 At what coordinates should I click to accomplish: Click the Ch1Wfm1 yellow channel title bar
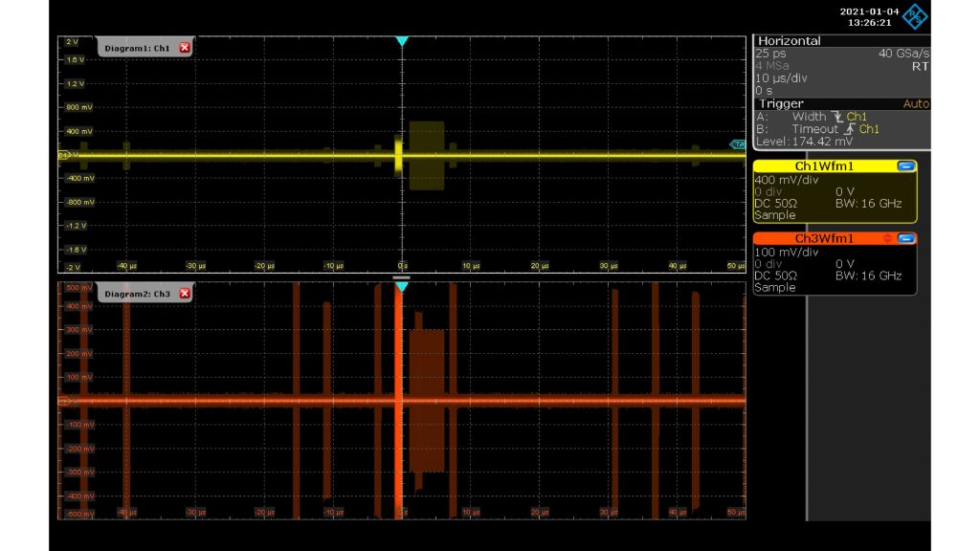825,166
